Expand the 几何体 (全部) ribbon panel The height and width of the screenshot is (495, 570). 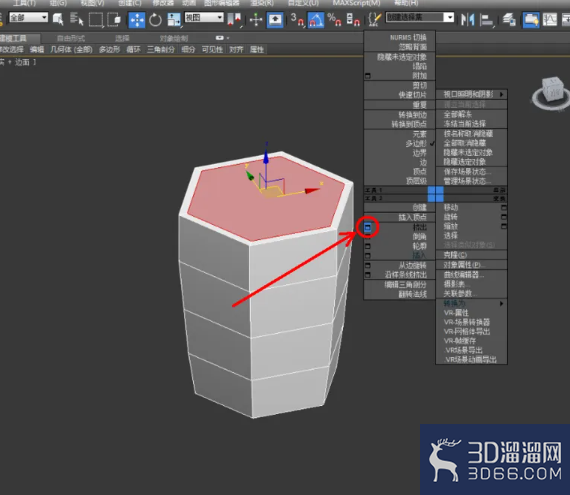coord(71,49)
